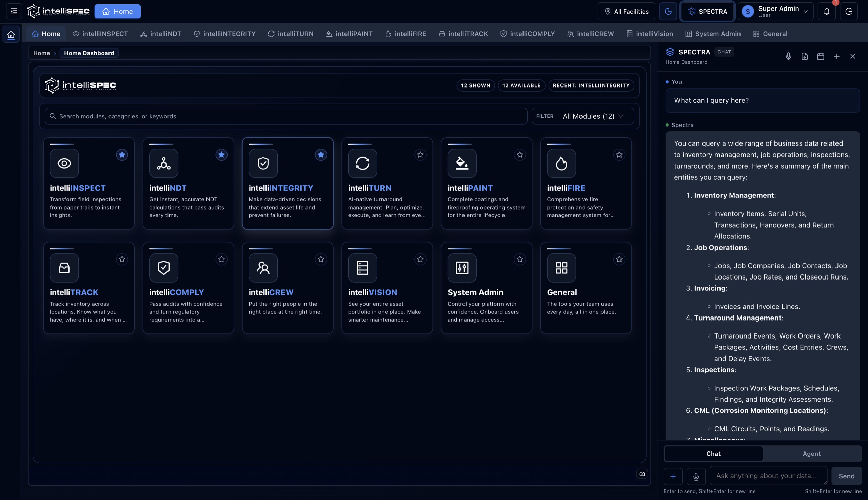Click Home breadcrumb link
The image size is (868, 500).
point(41,53)
